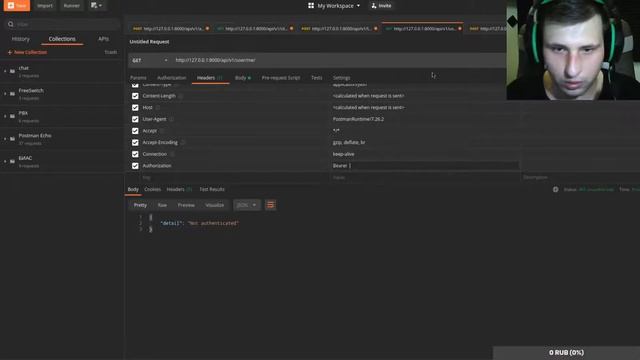Click the chat collection folder icon
This screenshot has height=360, width=640.
(x=12, y=71)
